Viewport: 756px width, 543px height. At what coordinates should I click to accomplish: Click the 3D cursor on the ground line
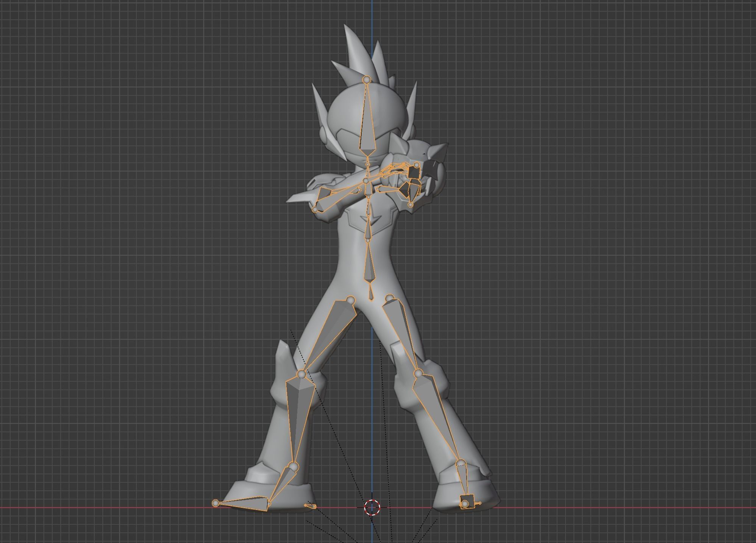[x=372, y=507]
